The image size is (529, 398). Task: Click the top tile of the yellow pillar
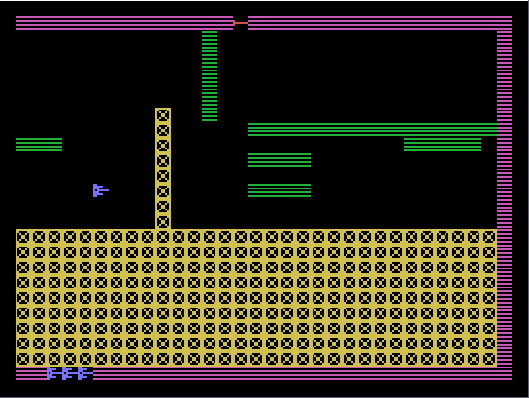(163, 116)
